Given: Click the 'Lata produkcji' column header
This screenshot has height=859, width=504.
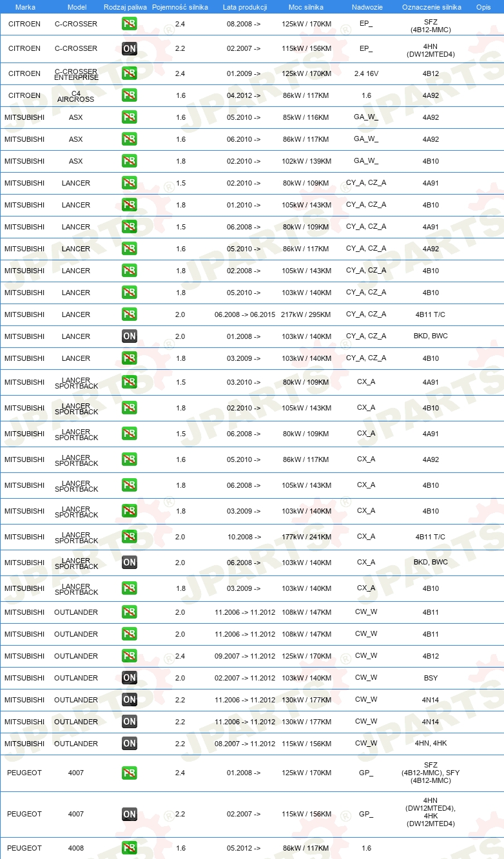Looking at the screenshot, I should pyautogui.click(x=245, y=7).
